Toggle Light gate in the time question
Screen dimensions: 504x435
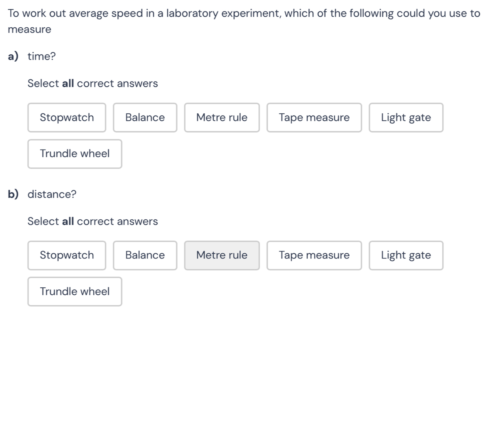click(x=406, y=117)
